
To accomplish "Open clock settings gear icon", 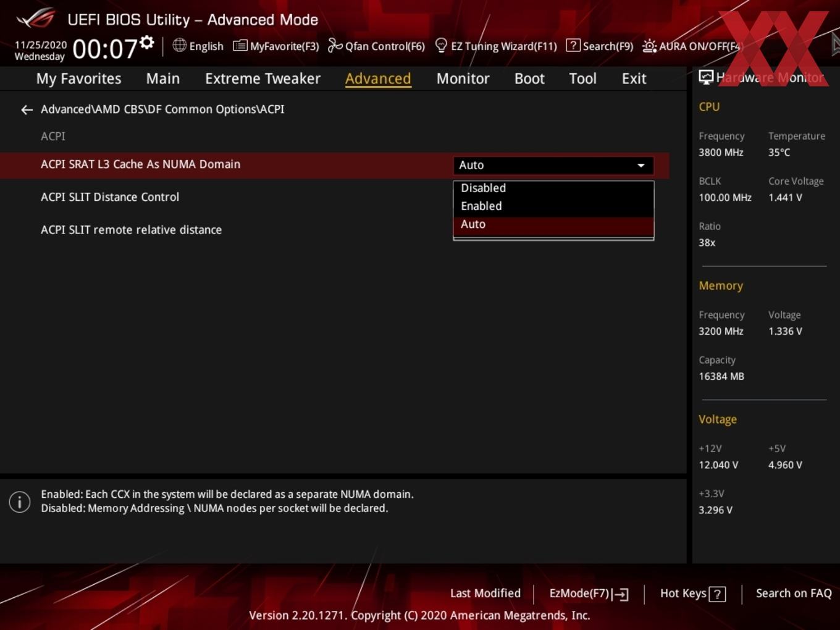I will tap(147, 42).
